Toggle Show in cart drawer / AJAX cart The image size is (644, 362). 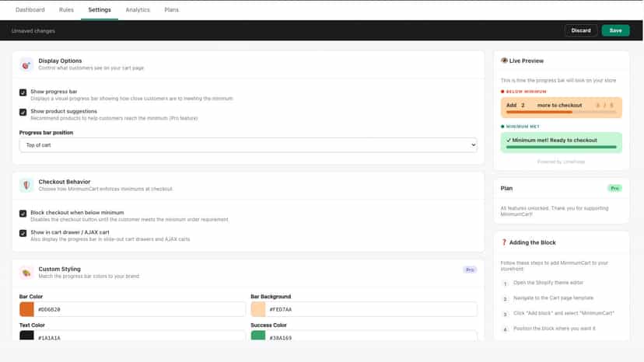click(x=23, y=233)
